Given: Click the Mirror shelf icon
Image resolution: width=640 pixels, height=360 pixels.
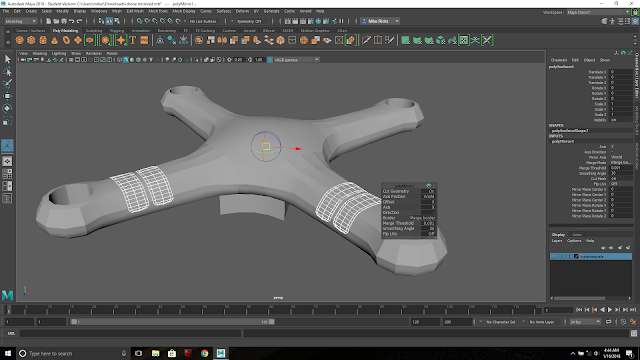Looking at the screenshot, I should pyautogui.click(x=222, y=40).
